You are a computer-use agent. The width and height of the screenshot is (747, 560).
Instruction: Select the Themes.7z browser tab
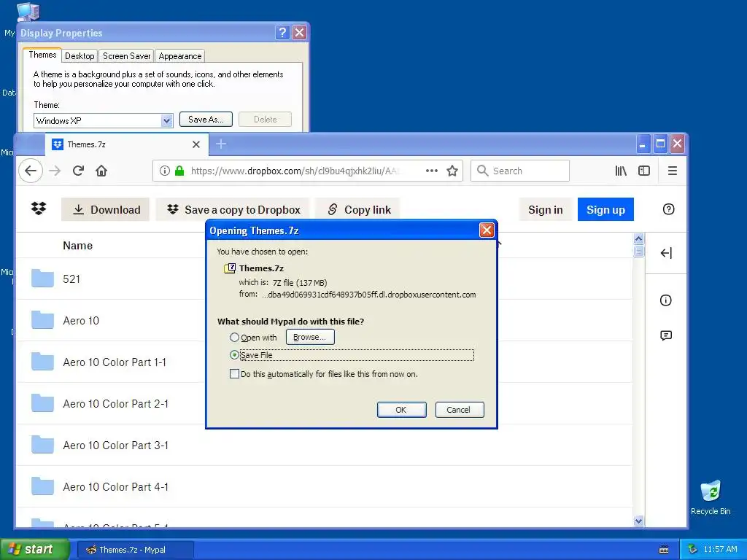click(x=127, y=144)
